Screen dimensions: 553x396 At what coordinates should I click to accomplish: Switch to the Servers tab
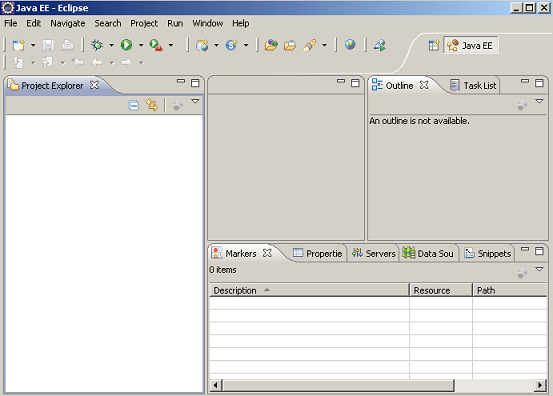pyautogui.click(x=374, y=254)
